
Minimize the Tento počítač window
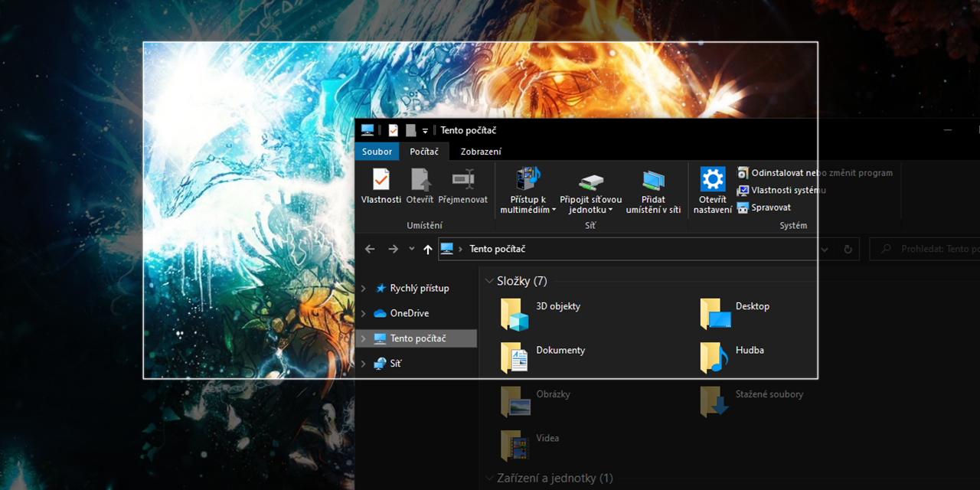(948, 130)
